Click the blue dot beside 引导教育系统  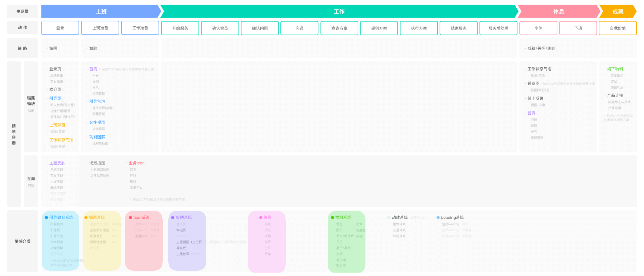[46, 217]
